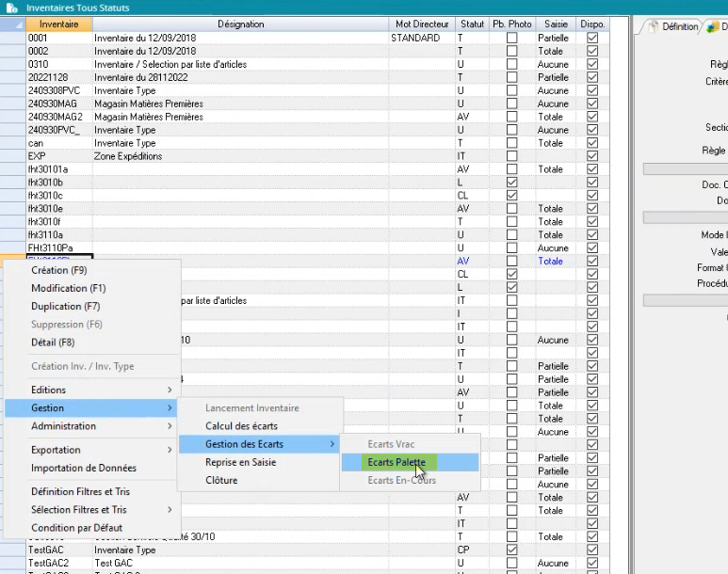Screen dimensions: 728x574
Task: Untick Dispo. checkbox for inventory 0310
Action: (x=592, y=65)
